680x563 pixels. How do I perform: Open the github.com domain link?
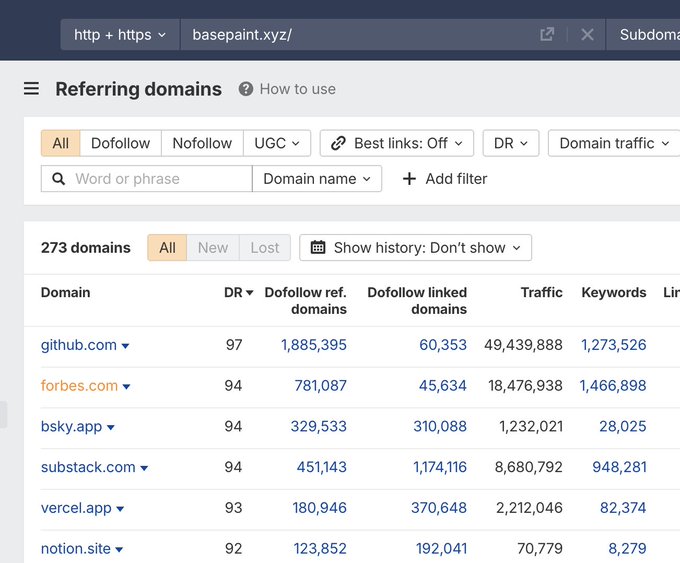point(79,345)
